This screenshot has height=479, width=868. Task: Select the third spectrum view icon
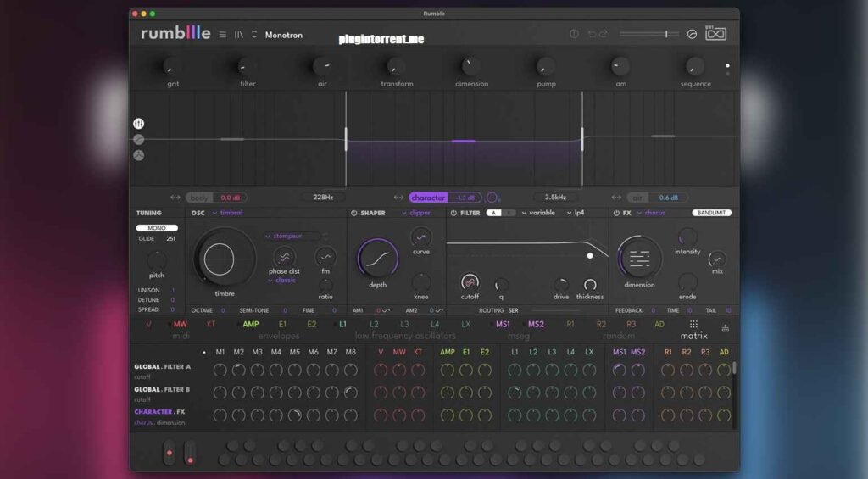click(x=139, y=156)
